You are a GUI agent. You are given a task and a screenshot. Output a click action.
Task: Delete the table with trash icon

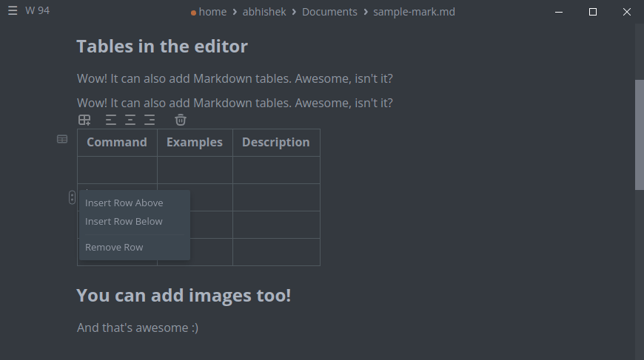click(181, 120)
